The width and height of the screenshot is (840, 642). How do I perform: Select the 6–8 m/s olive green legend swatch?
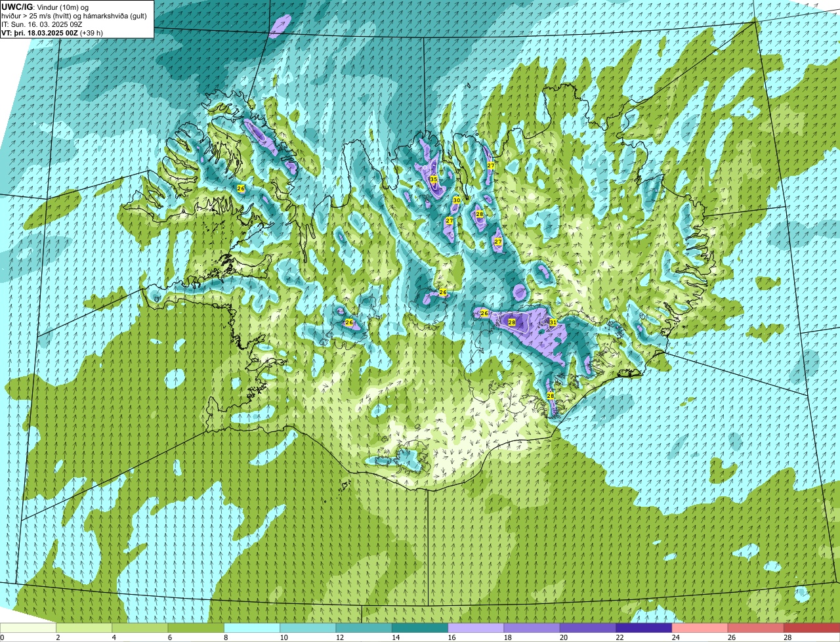(196, 628)
